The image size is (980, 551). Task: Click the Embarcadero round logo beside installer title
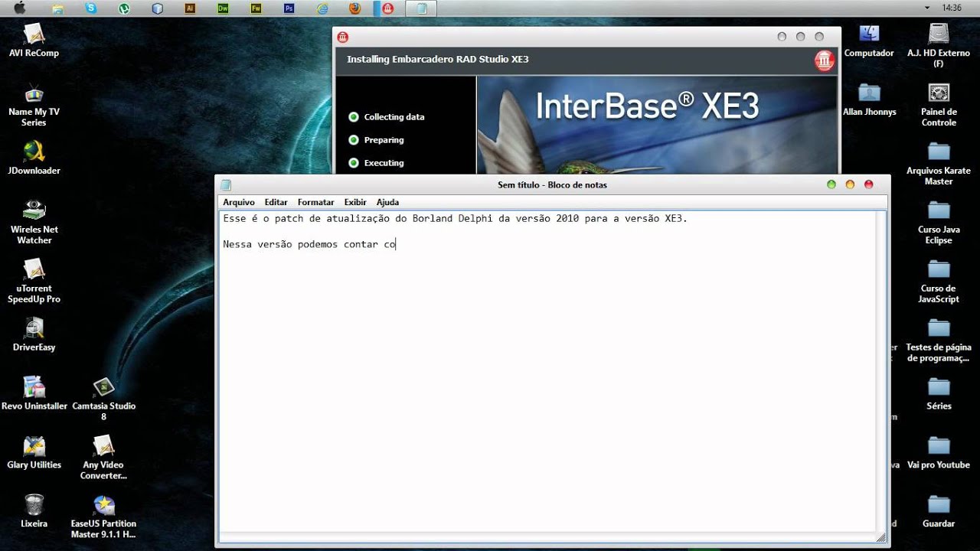[x=825, y=60]
